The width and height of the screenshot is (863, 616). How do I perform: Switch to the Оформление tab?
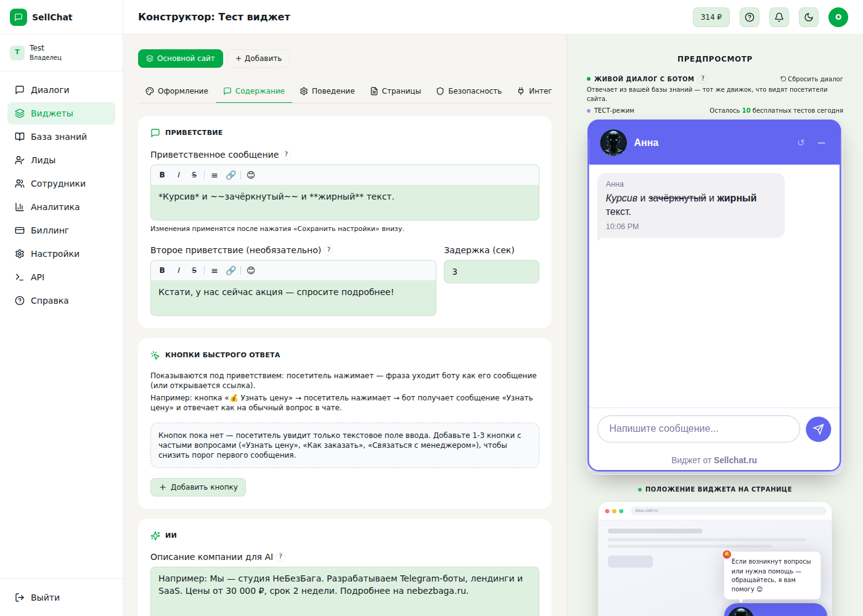(x=177, y=91)
